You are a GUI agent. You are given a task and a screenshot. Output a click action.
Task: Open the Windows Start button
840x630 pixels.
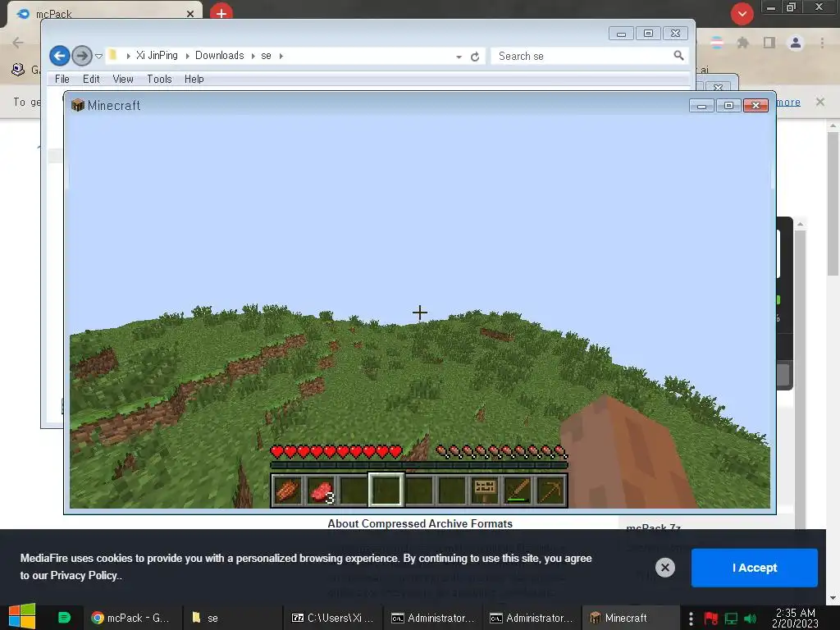pyautogui.click(x=22, y=618)
